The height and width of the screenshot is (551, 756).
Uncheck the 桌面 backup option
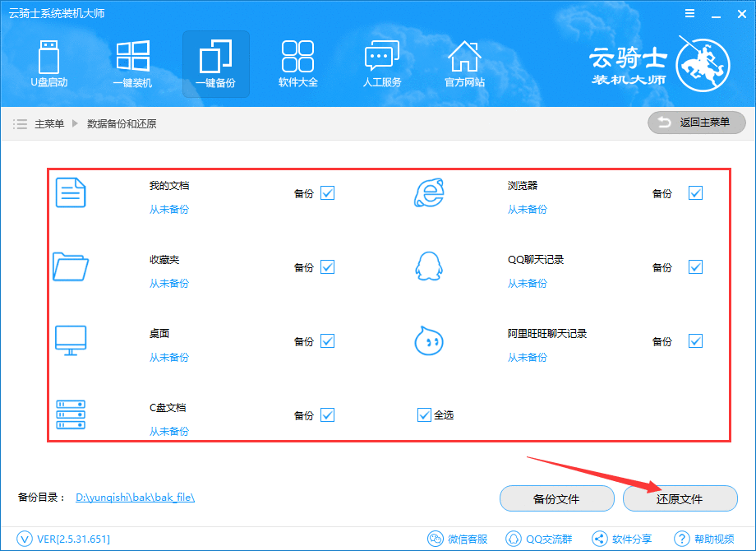[328, 340]
